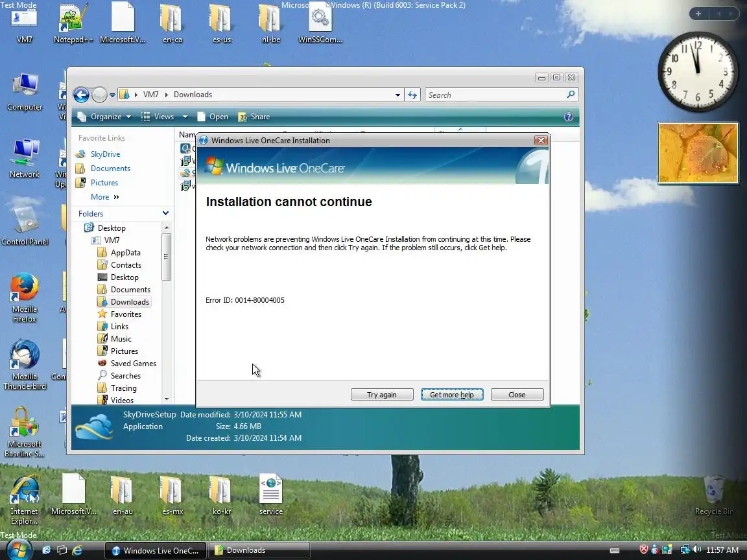Click the Mozilla Thunderbird desktop shortcut
The image size is (747, 560).
pos(24,365)
